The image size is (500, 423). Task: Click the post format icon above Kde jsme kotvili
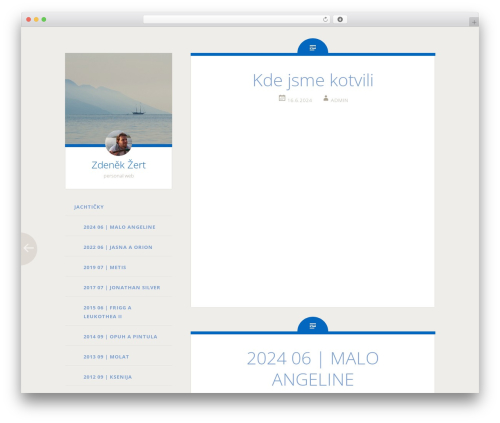(313, 48)
